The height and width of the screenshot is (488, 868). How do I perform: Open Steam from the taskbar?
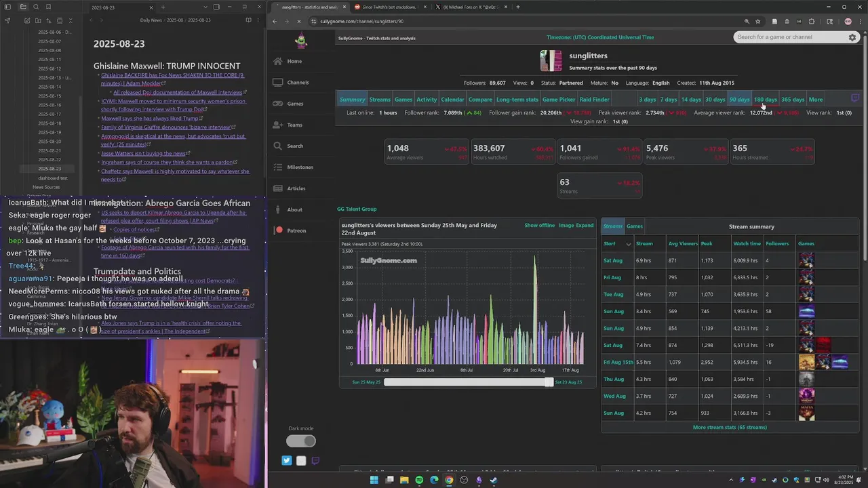(494, 480)
